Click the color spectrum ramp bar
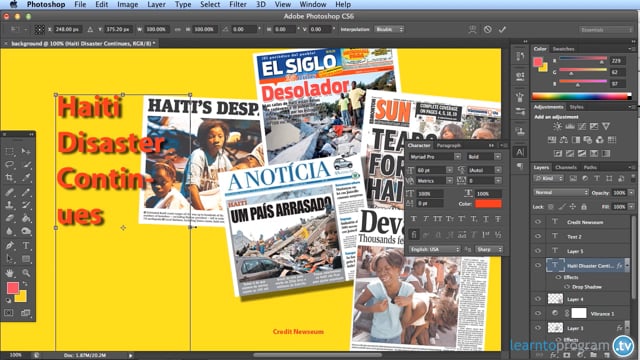The image size is (640, 360). pos(581,96)
